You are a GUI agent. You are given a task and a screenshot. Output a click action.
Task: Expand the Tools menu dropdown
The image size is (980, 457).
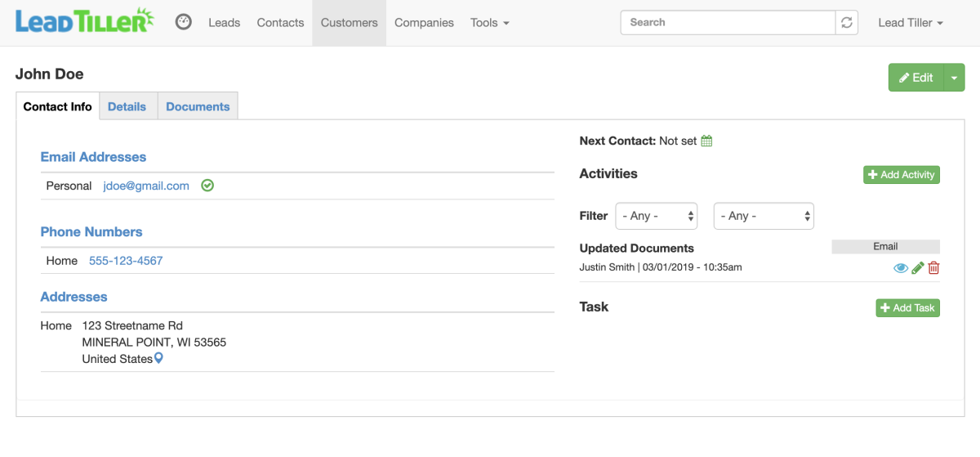[489, 23]
